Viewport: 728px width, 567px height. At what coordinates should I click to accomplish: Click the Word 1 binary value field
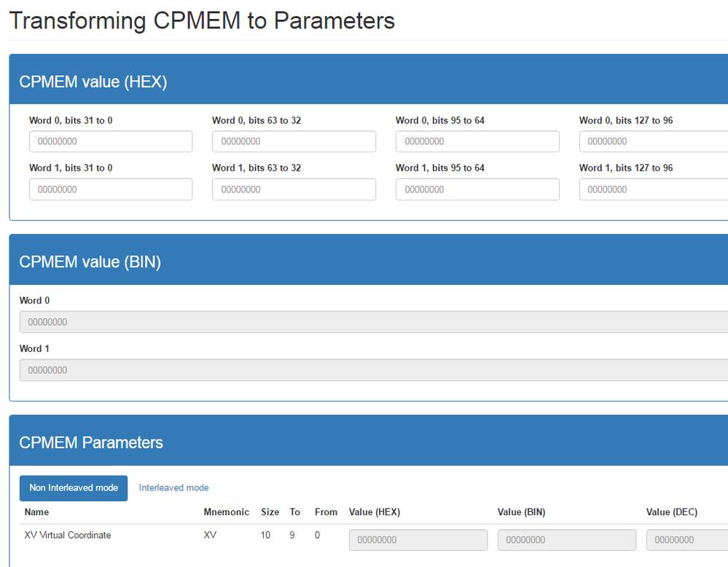(x=373, y=370)
